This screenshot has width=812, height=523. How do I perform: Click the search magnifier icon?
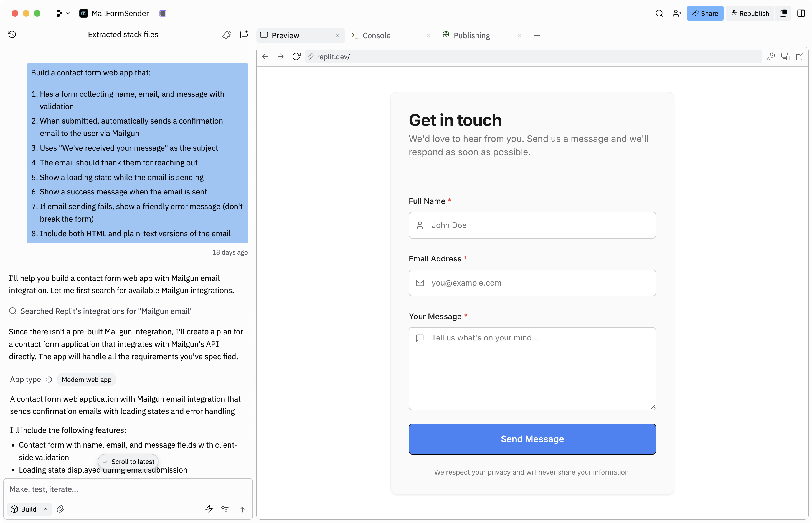(659, 13)
